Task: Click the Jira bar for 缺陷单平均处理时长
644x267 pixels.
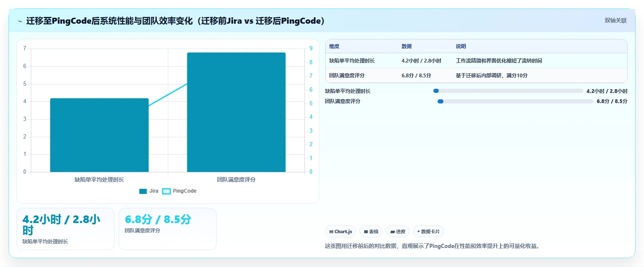Action: tap(99, 135)
